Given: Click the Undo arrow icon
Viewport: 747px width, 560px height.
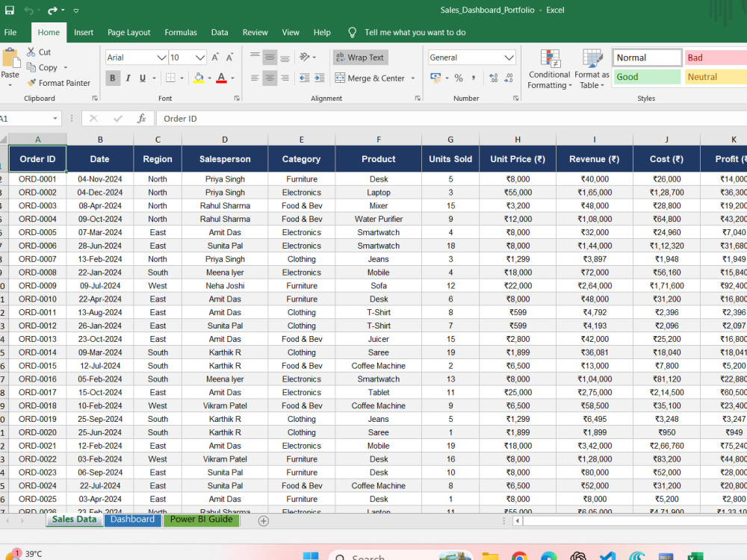Looking at the screenshot, I should 29,10.
